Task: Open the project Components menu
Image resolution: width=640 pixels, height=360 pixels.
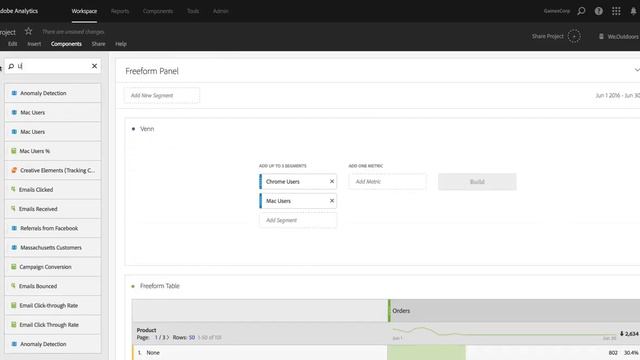Action: [x=66, y=44]
